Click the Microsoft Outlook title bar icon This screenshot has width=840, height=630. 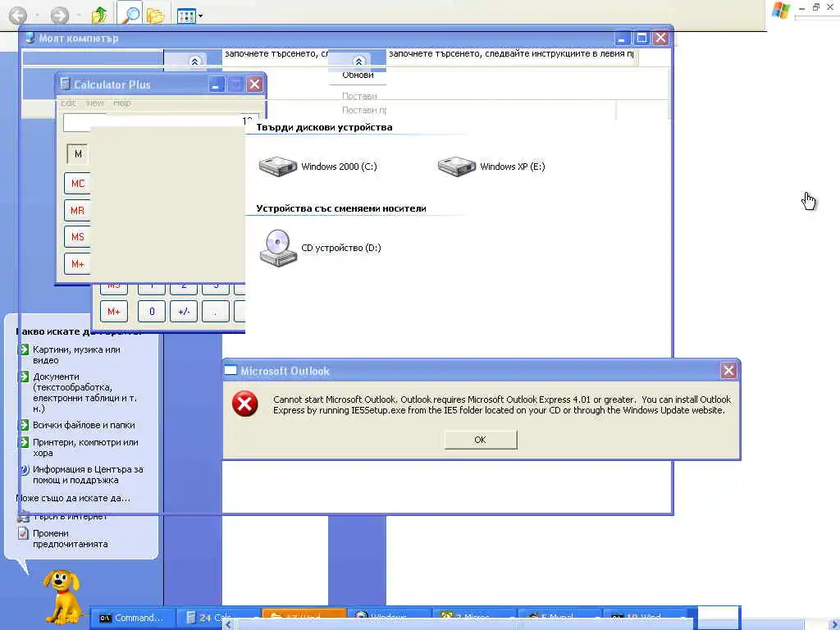pos(231,370)
